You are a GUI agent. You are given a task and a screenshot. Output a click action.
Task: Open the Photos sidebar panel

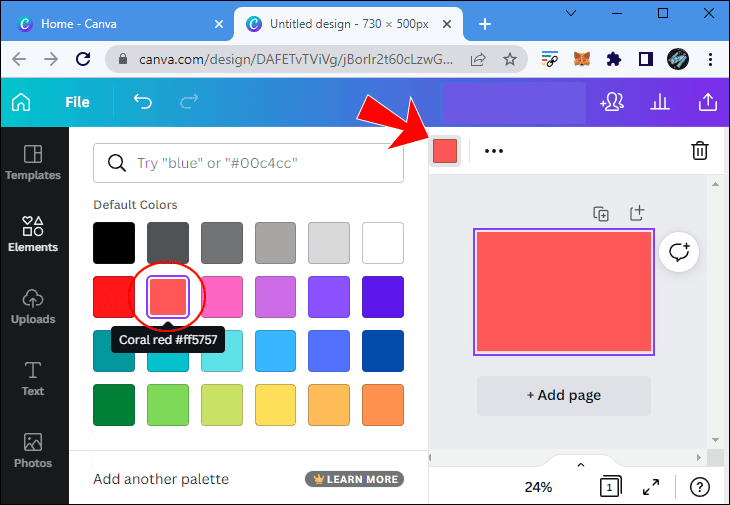(x=33, y=450)
